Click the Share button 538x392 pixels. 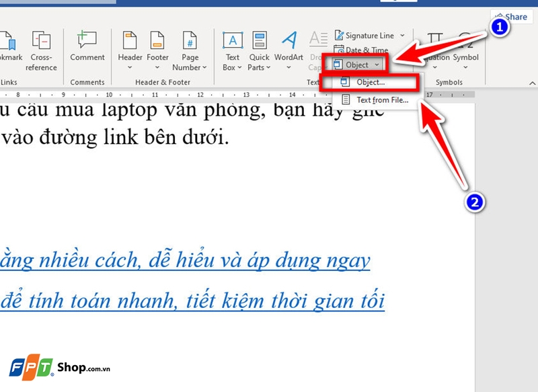pos(512,17)
